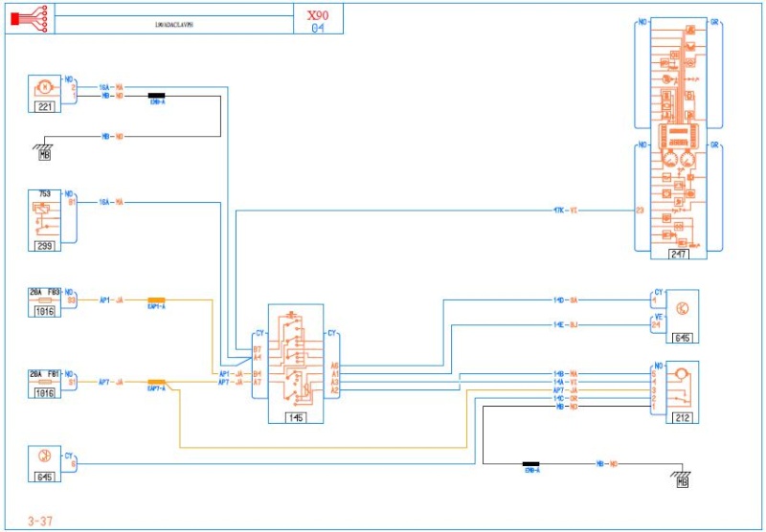Click pin A6 on switch 145 connector

pos(334,366)
